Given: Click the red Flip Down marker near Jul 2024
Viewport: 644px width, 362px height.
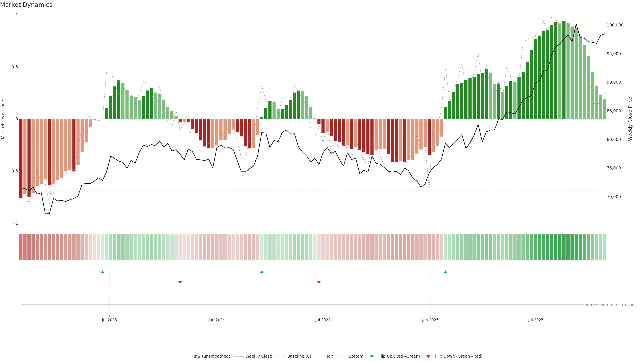Looking at the screenshot, I should click(319, 282).
